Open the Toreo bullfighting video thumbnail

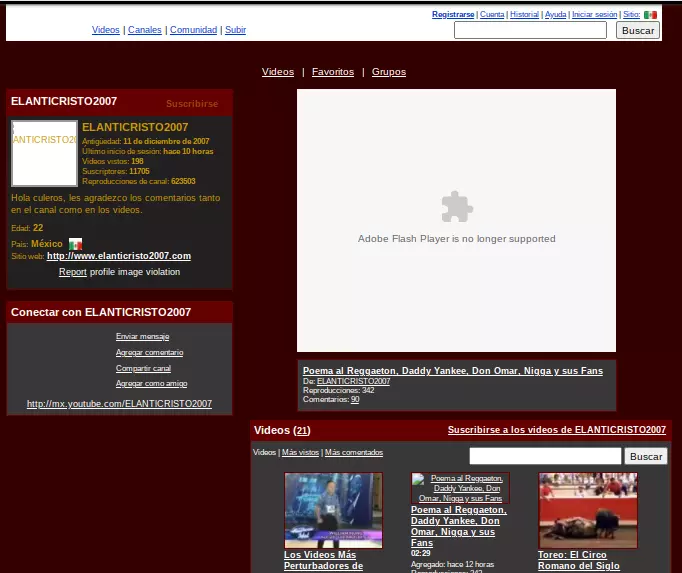click(588, 510)
